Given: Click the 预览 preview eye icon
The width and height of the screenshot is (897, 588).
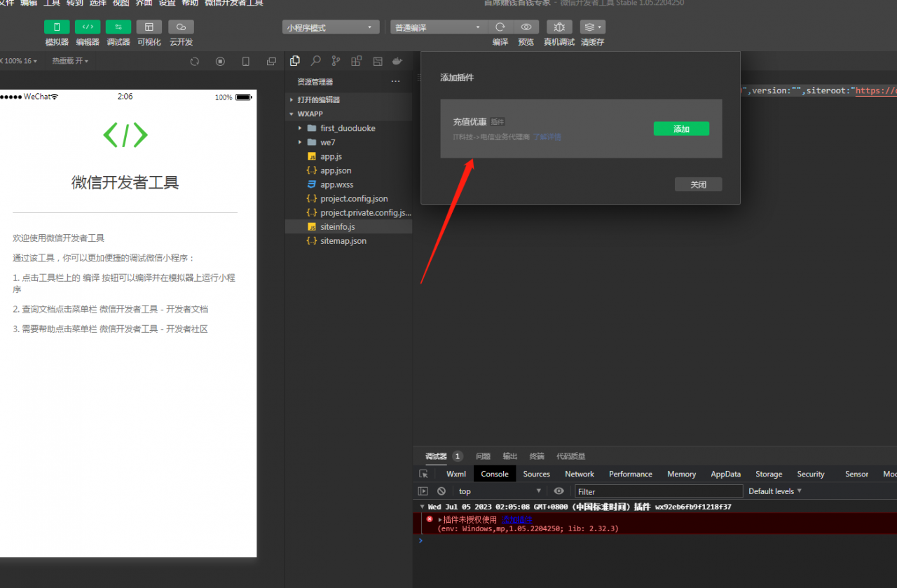Looking at the screenshot, I should (x=526, y=27).
